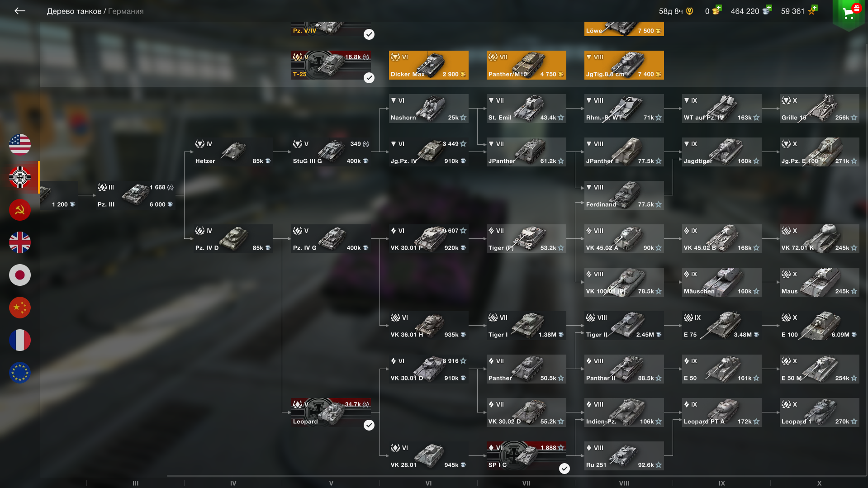
Task: Select the USA nation flag
Action: click(x=20, y=145)
